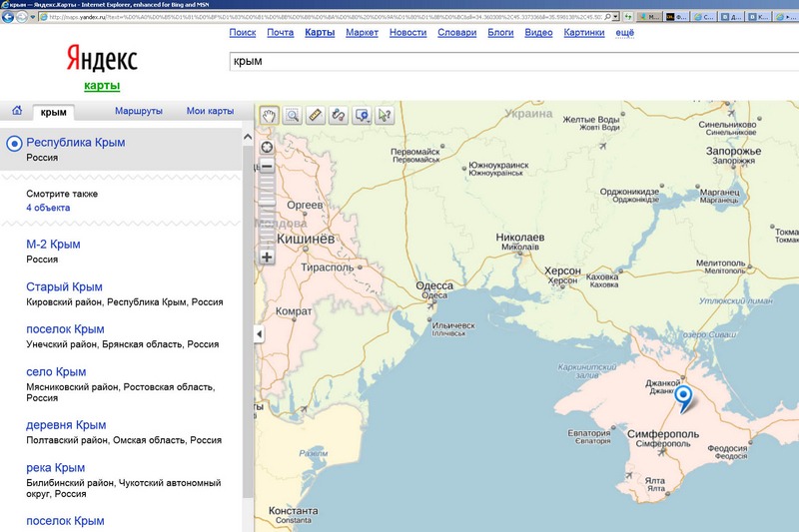Click the browser Back button
Image resolution: width=799 pixels, height=532 pixels.
[x=8, y=17]
